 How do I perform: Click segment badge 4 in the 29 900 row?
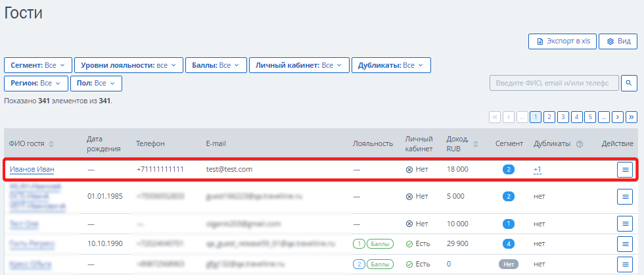[x=509, y=244]
